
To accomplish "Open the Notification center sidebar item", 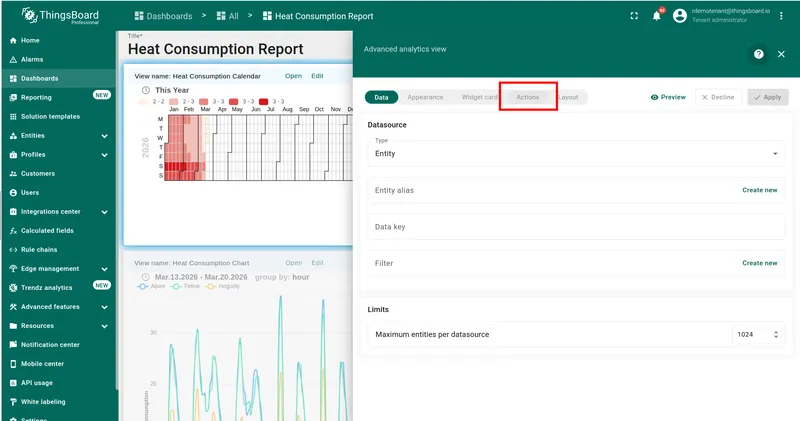I will coord(58,344).
